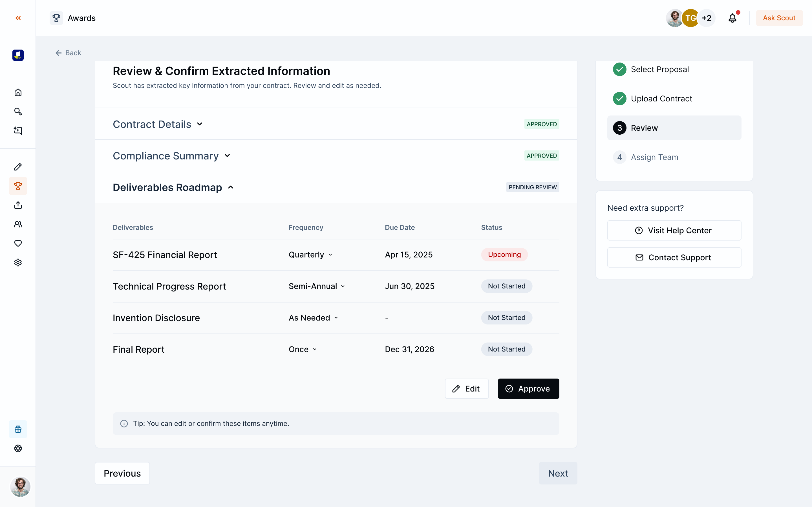Viewport: 812px width, 507px height.
Task: Open the Team members icon
Action: point(18,224)
